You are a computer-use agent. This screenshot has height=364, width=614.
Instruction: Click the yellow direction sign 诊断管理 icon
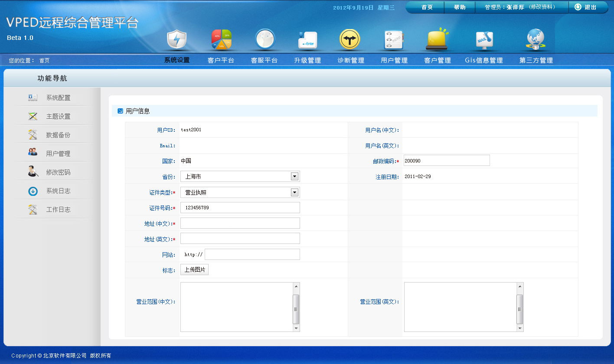tap(350, 40)
